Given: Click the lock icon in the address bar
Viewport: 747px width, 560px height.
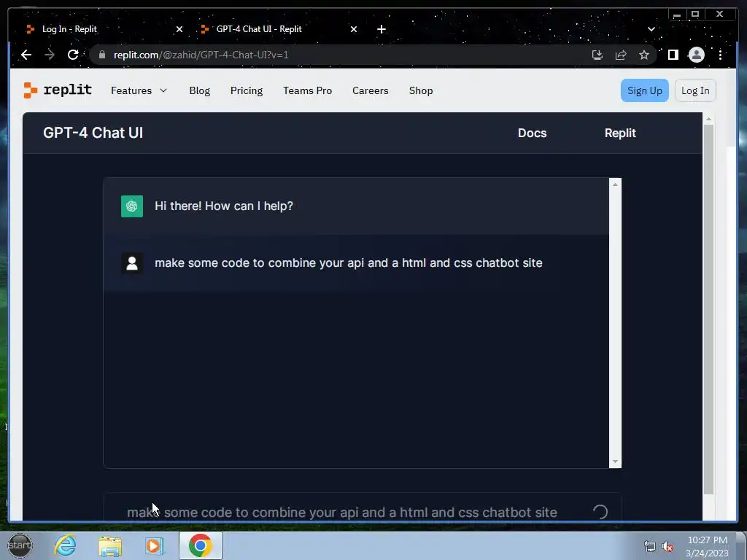Looking at the screenshot, I should tap(101, 55).
